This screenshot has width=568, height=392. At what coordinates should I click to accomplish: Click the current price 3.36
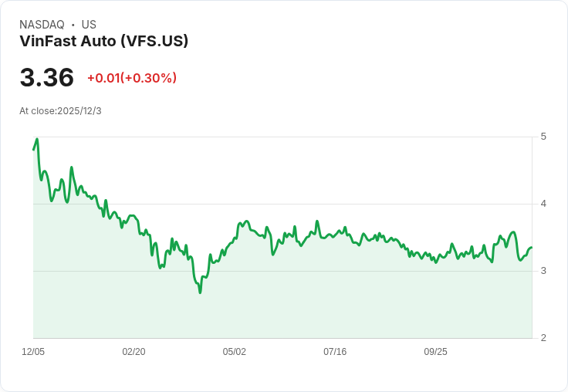point(47,77)
